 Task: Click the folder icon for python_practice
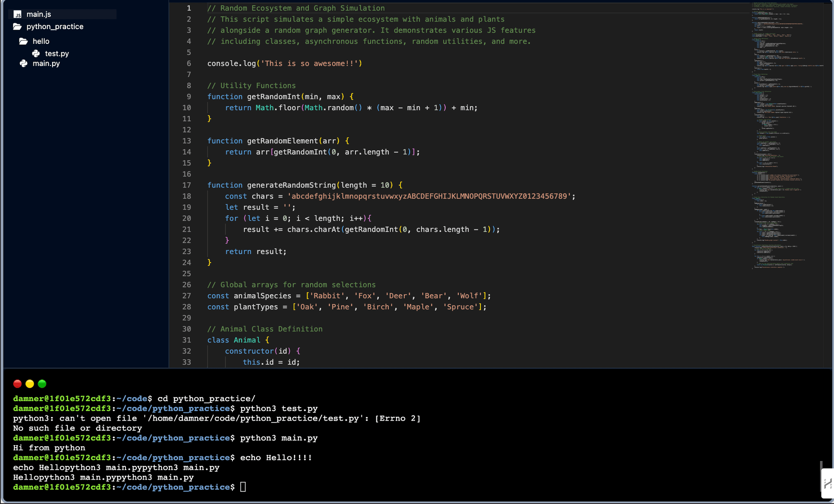point(17,26)
